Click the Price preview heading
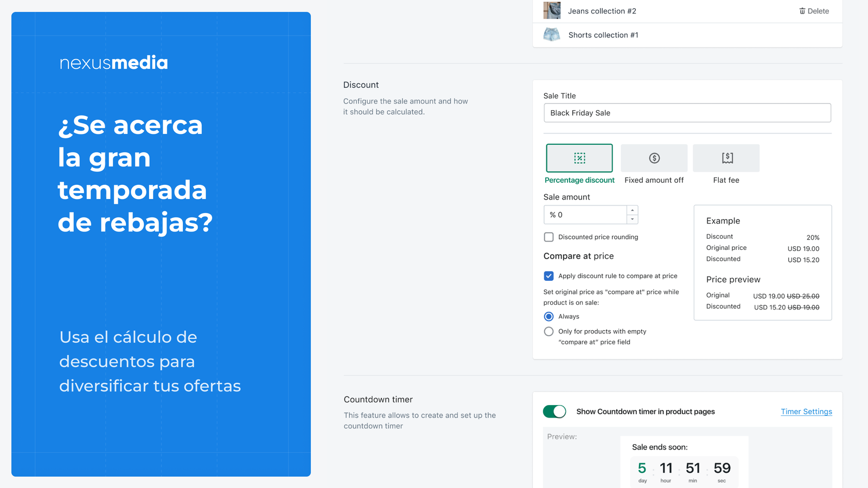The width and height of the screenshot is (868, 488). tap(733, 279)
